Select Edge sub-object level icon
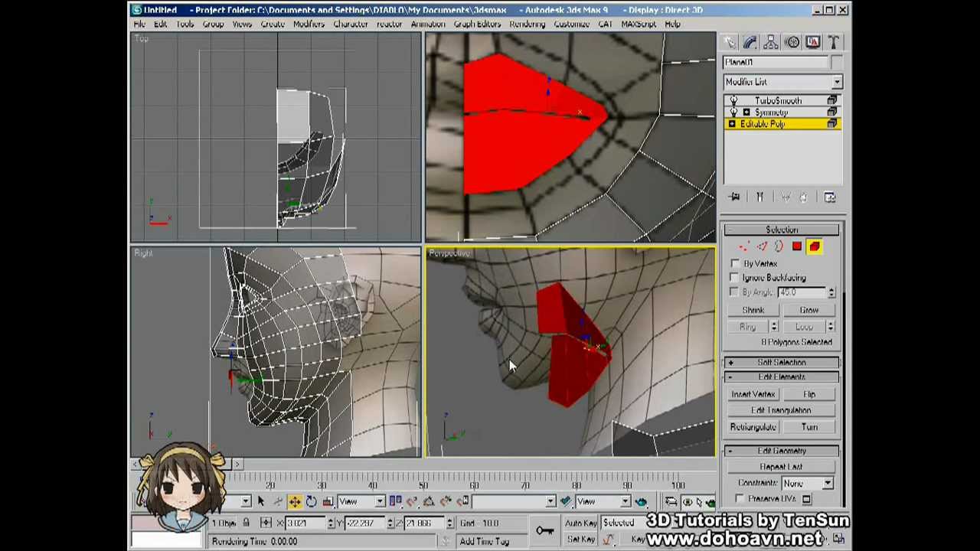The height and width of the screenshot is (551, 980). tap(762, 246)
